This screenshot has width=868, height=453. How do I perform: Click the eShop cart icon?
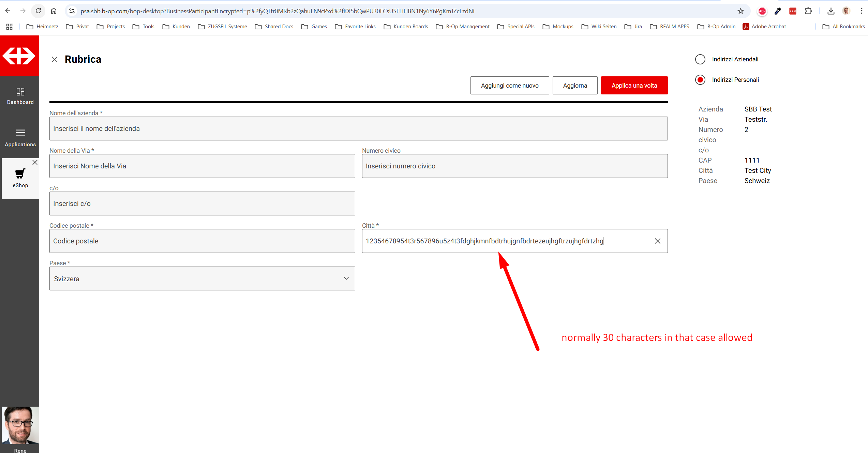[x=20, y=174]
